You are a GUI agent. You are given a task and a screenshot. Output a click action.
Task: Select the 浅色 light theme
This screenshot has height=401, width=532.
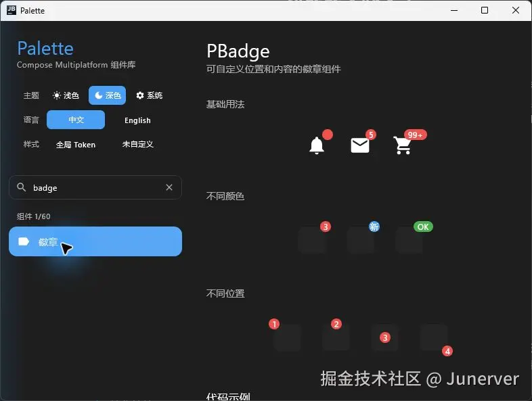66,95
